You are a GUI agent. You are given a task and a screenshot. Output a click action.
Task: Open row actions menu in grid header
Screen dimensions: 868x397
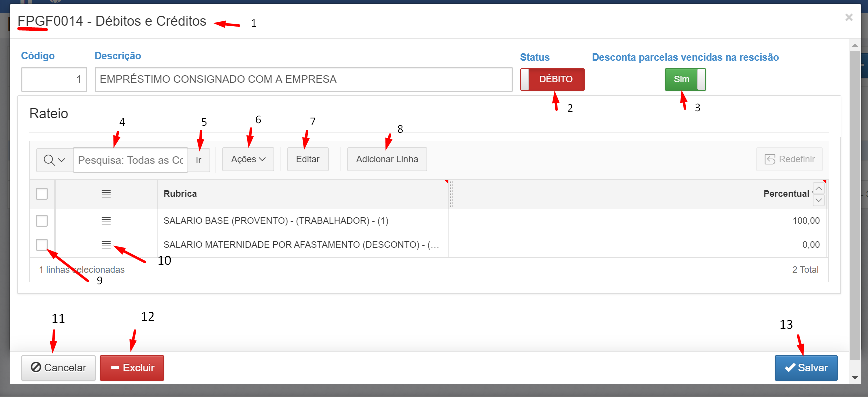(x=106, y=194)
